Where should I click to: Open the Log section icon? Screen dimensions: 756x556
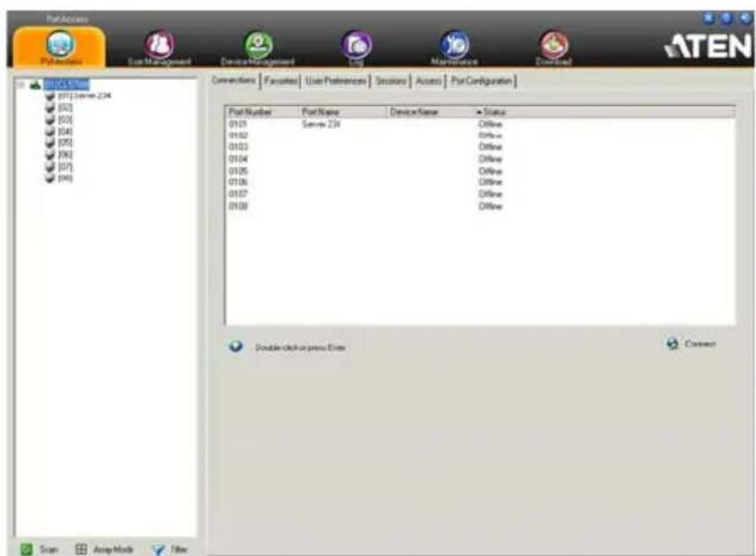pos(356,45)
